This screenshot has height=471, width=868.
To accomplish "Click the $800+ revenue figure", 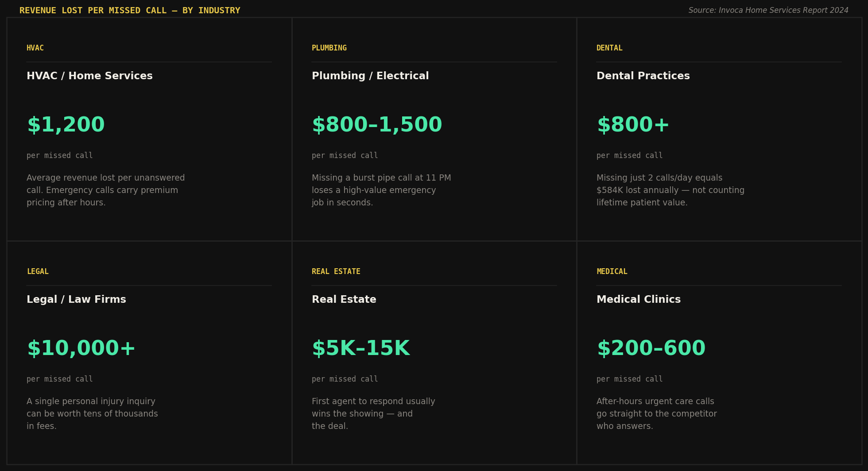I will pos(633,125).
